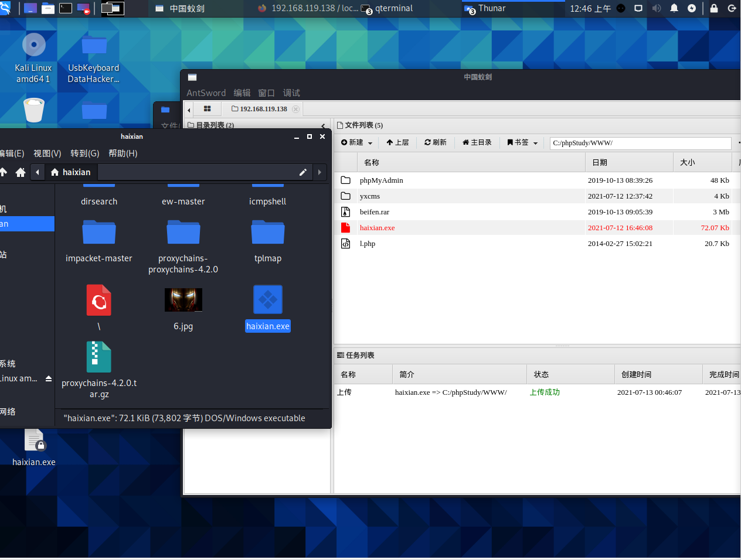Screen dimensions: 741x560
Task: Click left path scroll arrow in Thunar
Action: [x=38, y=172]
